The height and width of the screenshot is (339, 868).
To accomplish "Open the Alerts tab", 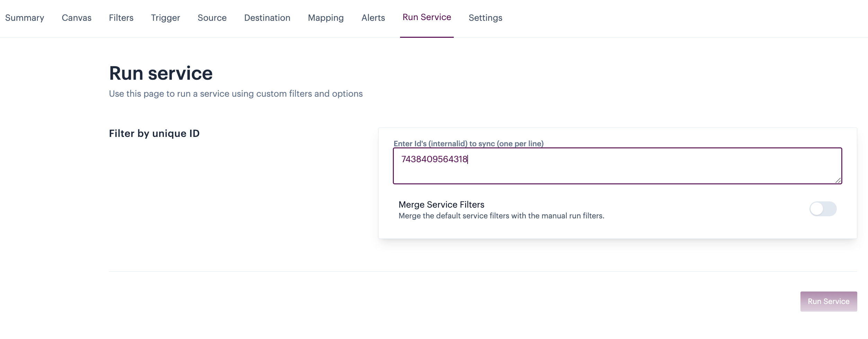I will (373, 18).
